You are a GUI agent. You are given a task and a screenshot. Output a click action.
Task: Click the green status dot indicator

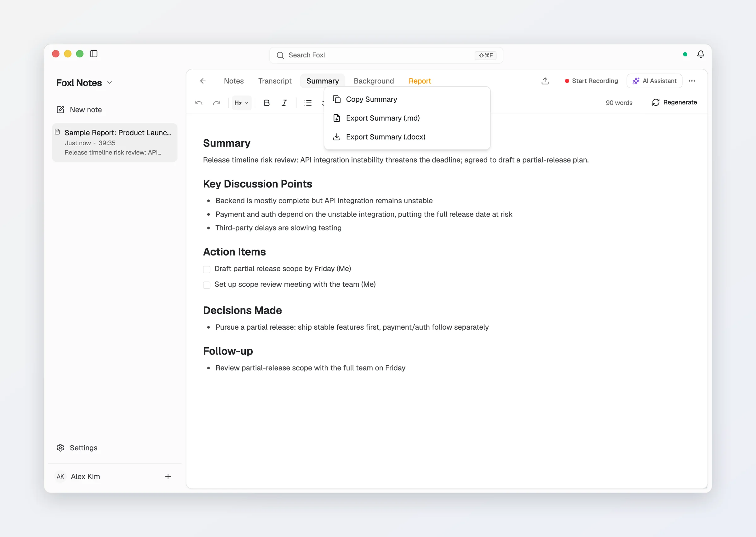pyautogui.click(x=685, y=54)
